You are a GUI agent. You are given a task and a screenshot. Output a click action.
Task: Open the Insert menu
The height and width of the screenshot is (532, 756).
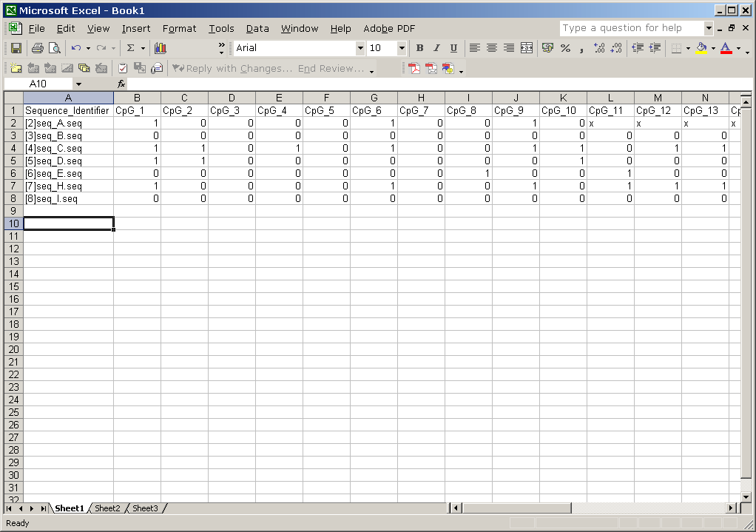[136, 28]
